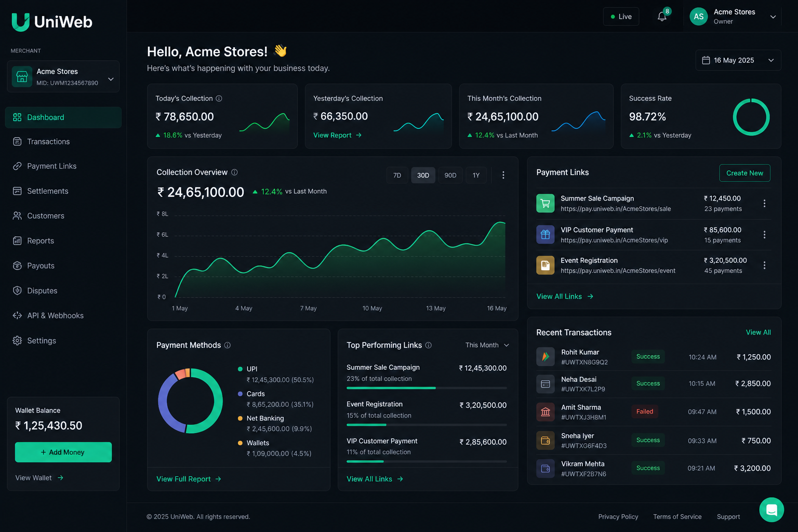
Task: Click the calendar icon in date picker
Action: [x=706, y=60]
